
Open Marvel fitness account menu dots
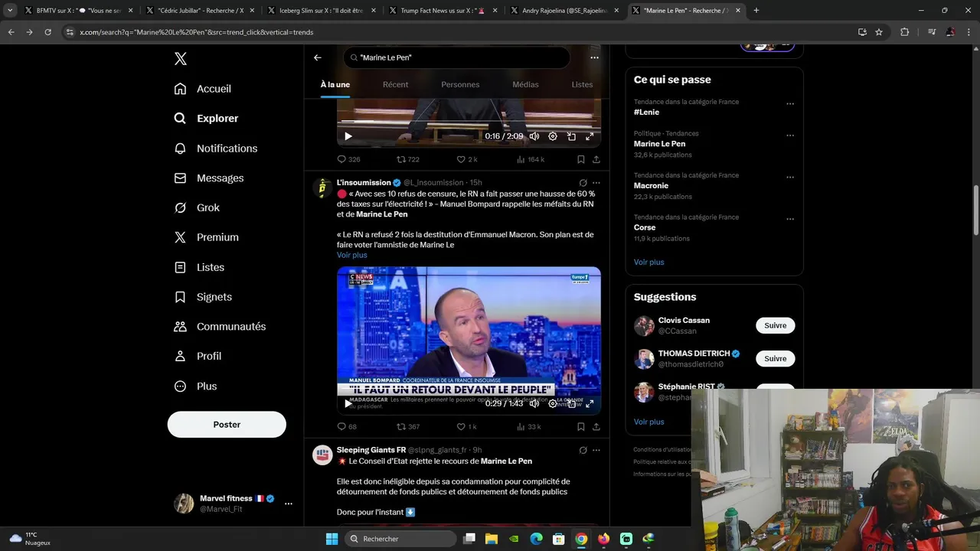click(289, 504)
